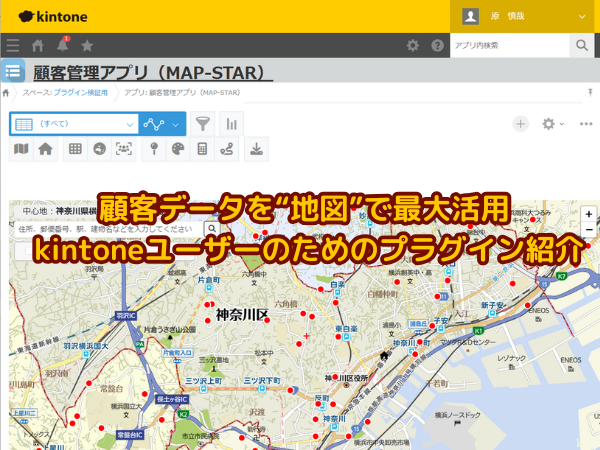Go to the kintone portal home icon

(38, 46)
